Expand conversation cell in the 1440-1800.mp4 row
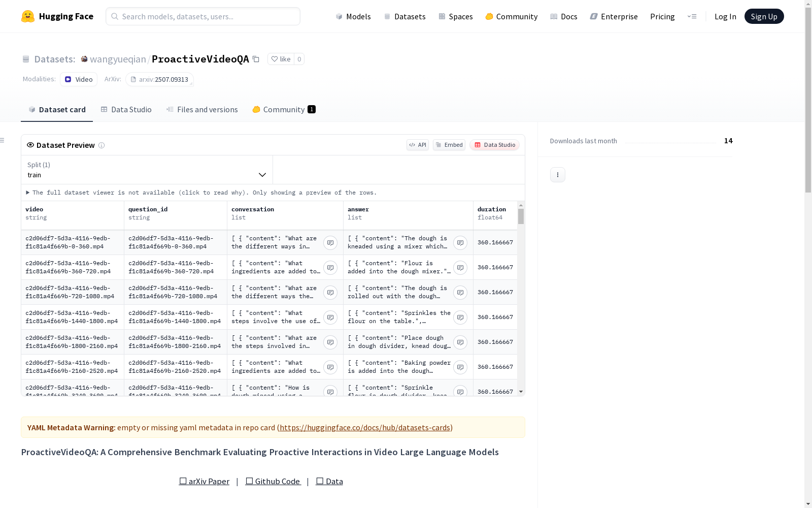The width and height of the screenshot is (812, 508). pyautogui.click(x=330, y=317)
